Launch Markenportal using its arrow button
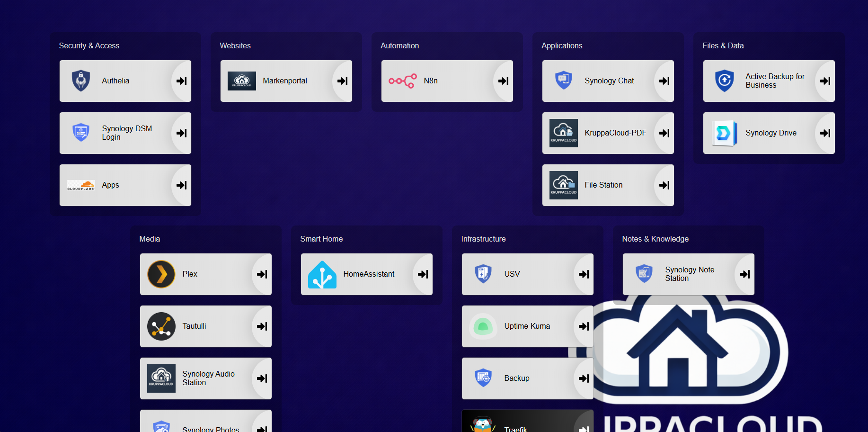868x432 pixels. 342,81
